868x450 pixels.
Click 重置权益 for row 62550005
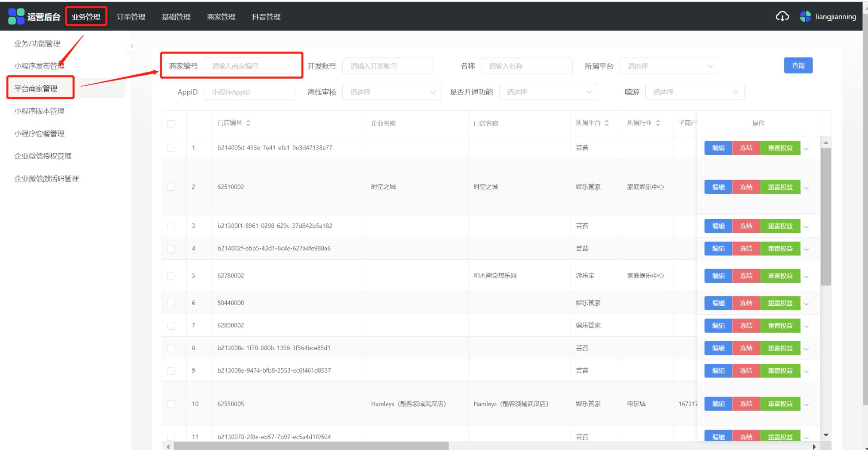tap(780, 404)
